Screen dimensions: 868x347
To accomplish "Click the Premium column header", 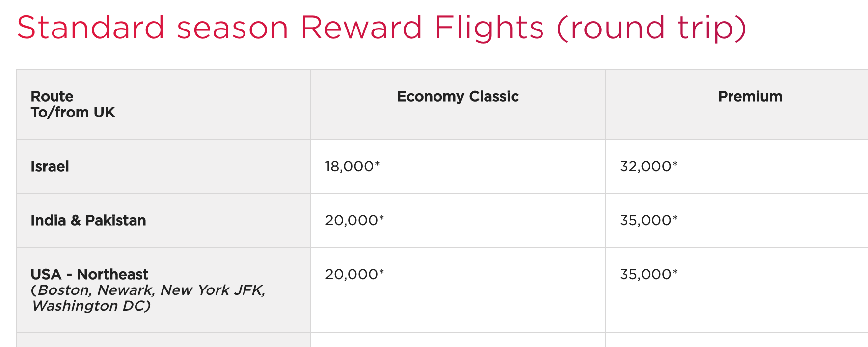I will pyautogui.click(x=750, y=96).
